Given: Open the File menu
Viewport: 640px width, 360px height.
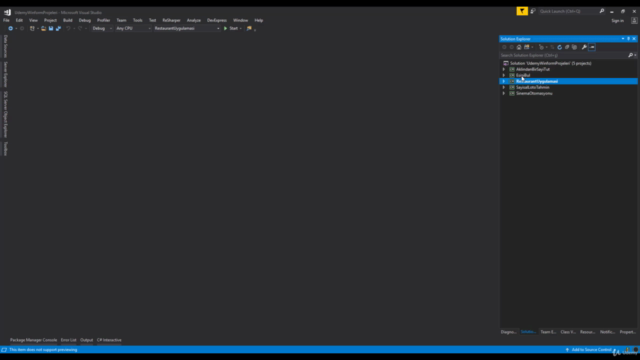Looking at the screenshot, I should [x=6, y=20].
